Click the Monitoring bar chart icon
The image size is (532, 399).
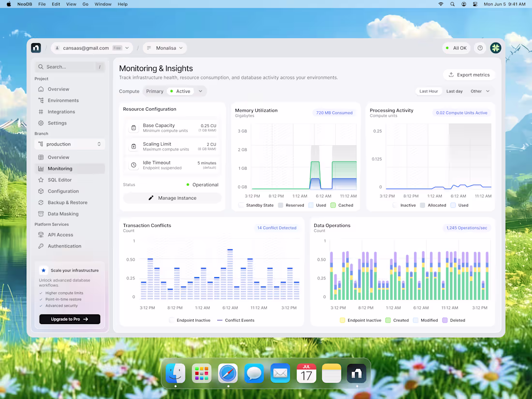(41, 169)
